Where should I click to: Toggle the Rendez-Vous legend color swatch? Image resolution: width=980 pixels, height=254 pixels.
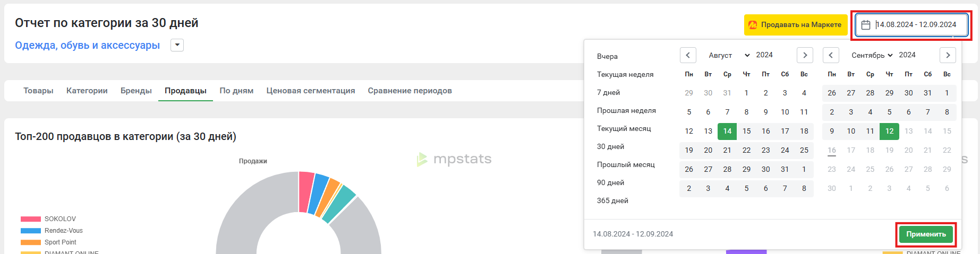tap(31, 231)
